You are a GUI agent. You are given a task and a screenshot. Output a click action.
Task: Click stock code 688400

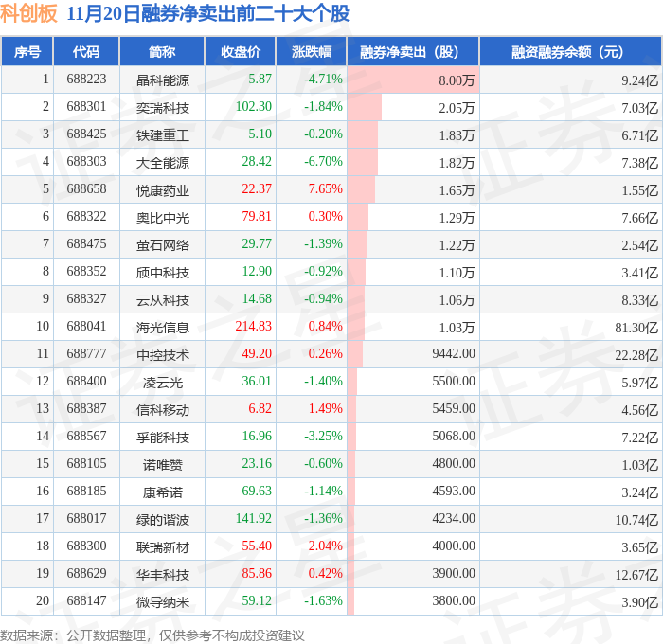[86, 382]
